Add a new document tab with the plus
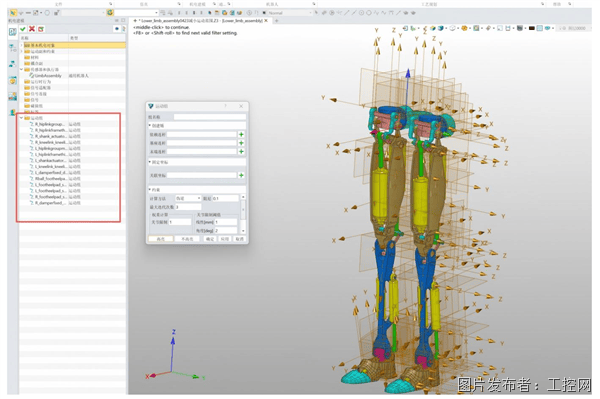Image resolution: width=600 pixels, height=399 pixels. point(276,21)
